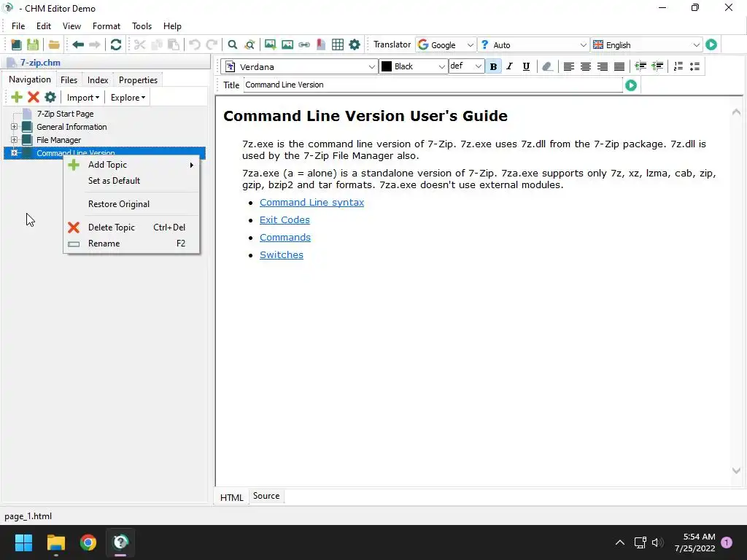Expand the File Manager tree node
Image resolution: width=747 pixels, height=560 pixels.
pos(15,140)
